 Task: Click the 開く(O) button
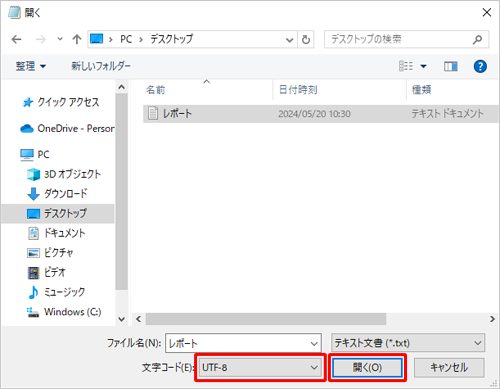click(367, 368)
